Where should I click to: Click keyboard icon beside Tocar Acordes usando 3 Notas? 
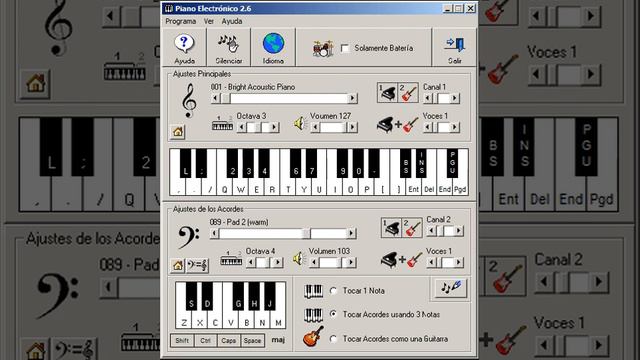pyautogui.click(x=313, y=315)
